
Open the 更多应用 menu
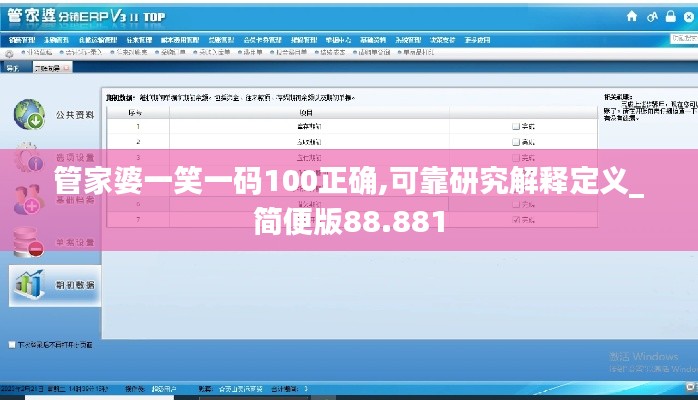click(477, 40)
